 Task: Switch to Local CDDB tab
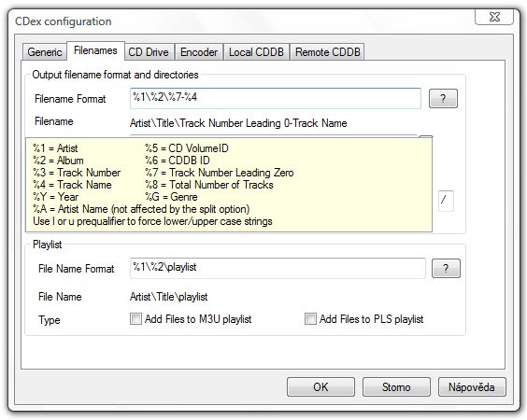point(256,52)
